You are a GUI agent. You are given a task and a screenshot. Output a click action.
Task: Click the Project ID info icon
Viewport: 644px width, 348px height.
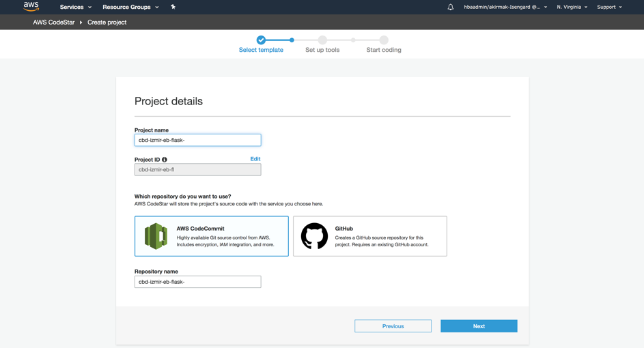coord(165,160)
